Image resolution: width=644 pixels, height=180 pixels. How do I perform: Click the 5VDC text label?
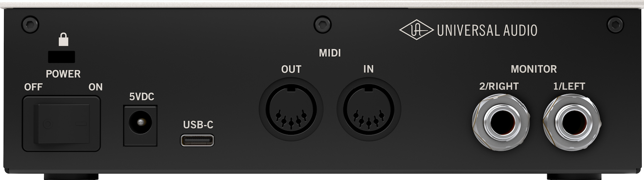point(142,97)
